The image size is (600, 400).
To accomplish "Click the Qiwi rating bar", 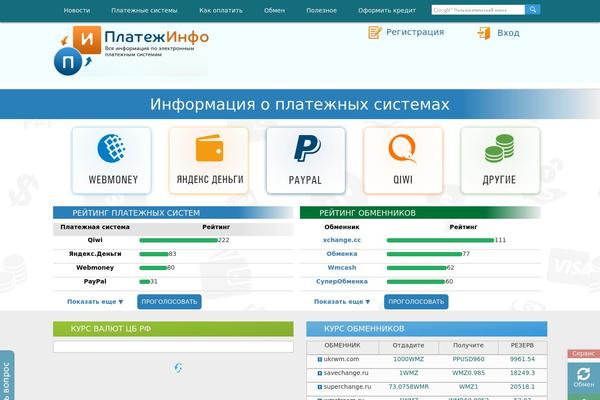I will (x=179, y=240).
